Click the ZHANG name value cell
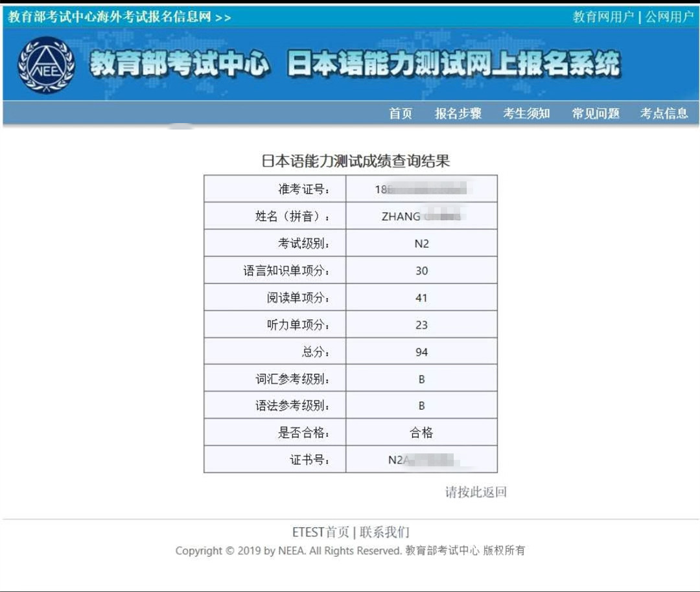 (421, 216)
